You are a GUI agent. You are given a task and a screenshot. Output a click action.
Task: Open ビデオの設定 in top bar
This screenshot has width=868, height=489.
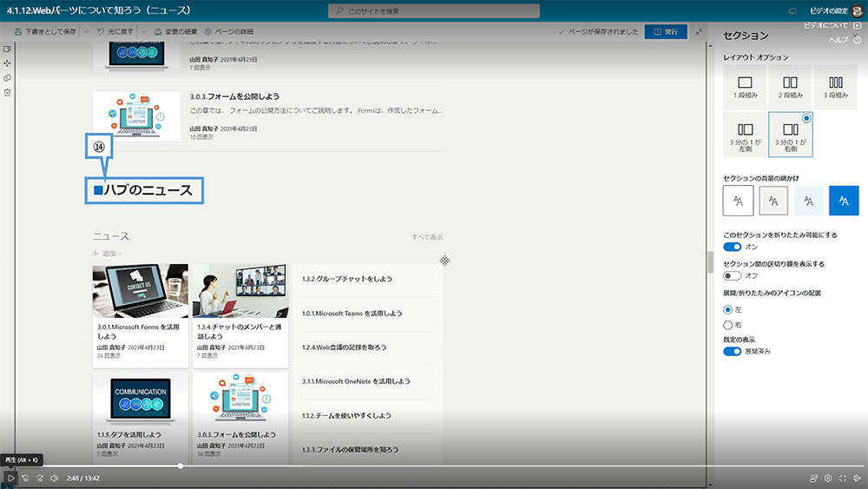828,10
